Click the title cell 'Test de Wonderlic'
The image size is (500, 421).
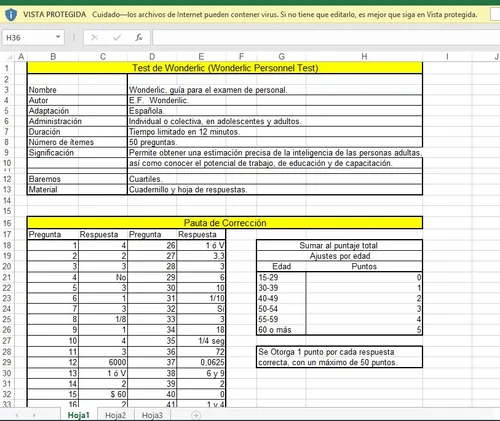(225, 68)
